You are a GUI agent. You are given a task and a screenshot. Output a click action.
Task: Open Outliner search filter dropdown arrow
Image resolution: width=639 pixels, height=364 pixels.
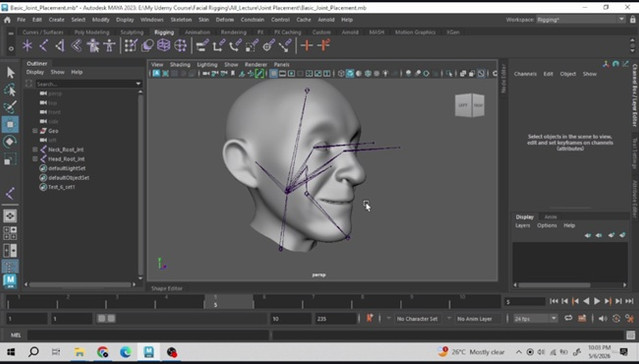[x=138, y=84]
